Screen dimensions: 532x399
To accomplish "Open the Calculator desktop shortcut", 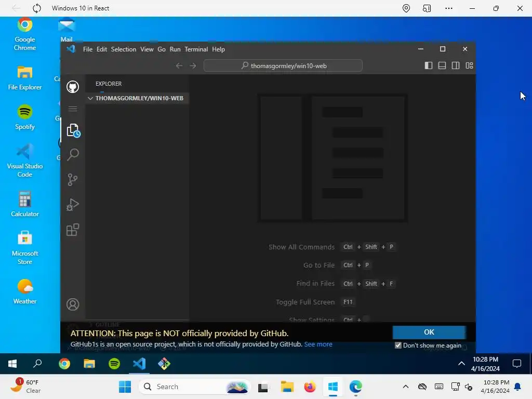I will tap(25, 204).
